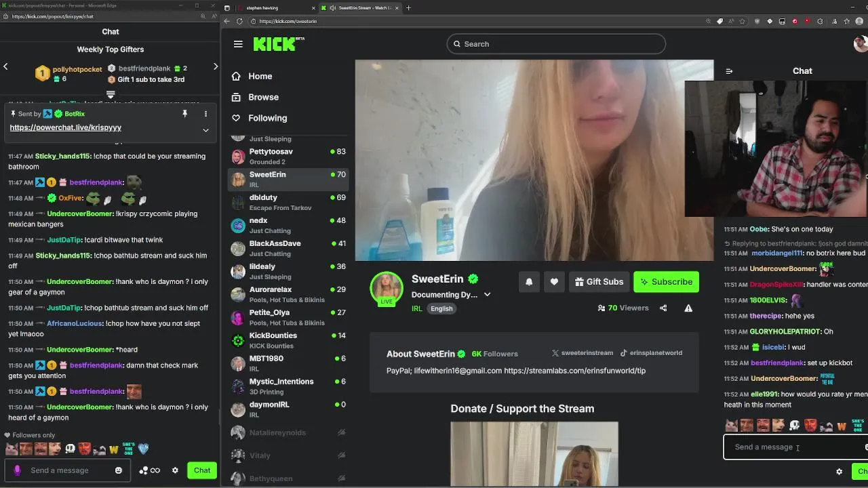Screen dimensions: 868x488
Task: Toggle notification bell for SweetErin
Action: click(x=529, y=282)
